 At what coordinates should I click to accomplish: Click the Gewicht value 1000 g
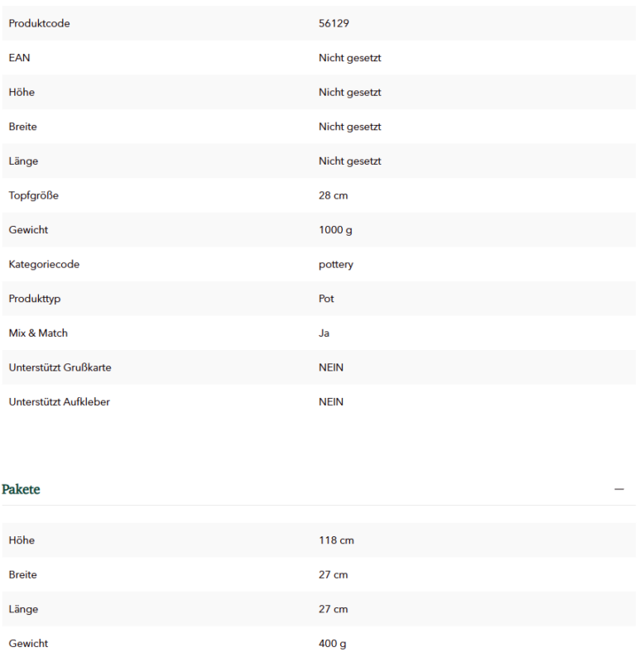pos(335,230)
